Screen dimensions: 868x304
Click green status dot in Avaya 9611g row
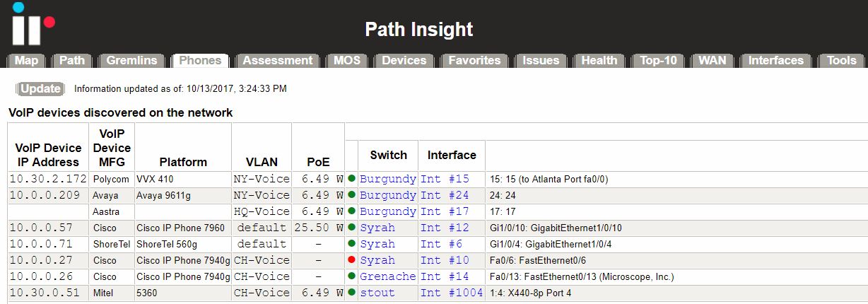click(x=351, y=195)
